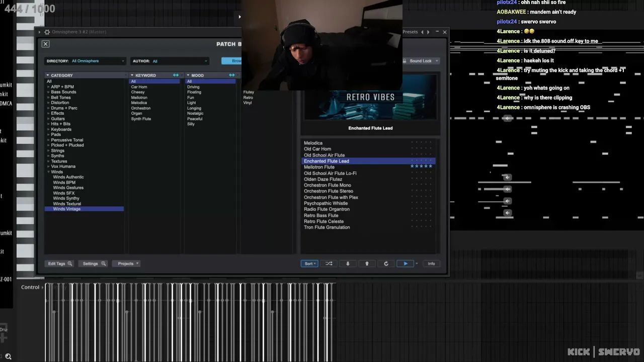The width and height of the screenshot is (644, 362).
Task: Filter by the Orchestron keyword
Action: coord(141,108)
